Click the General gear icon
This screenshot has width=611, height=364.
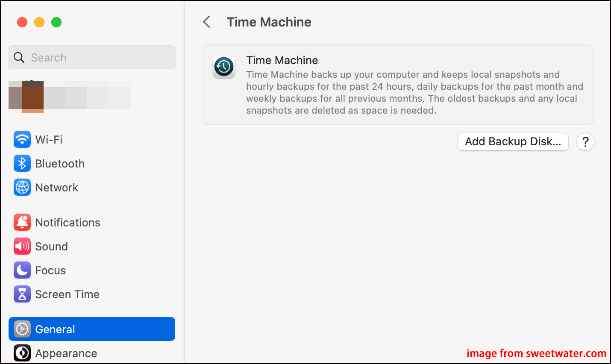(22, 329)
